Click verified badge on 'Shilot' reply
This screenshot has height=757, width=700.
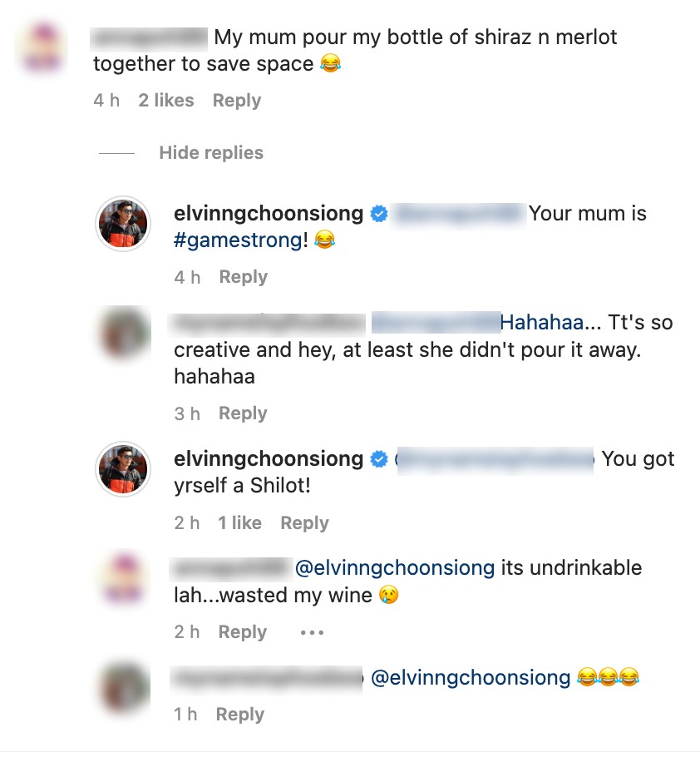378,459
